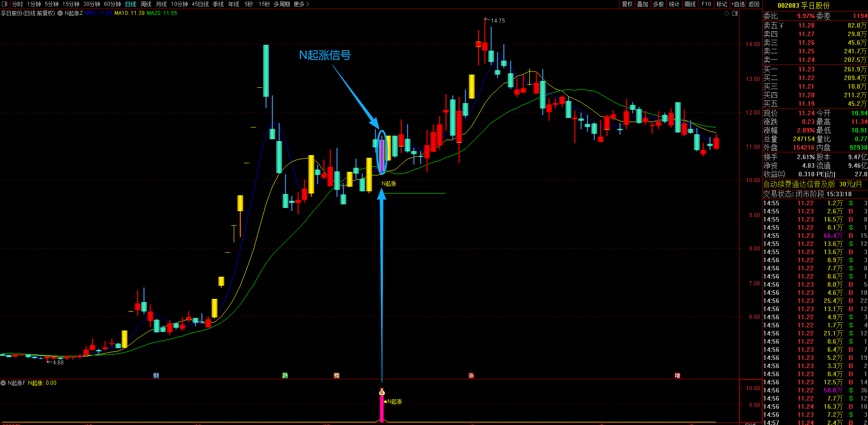Viewport: 868px width, 425px height.
Task: Click the 增 event marker icon
Action: 677,375
